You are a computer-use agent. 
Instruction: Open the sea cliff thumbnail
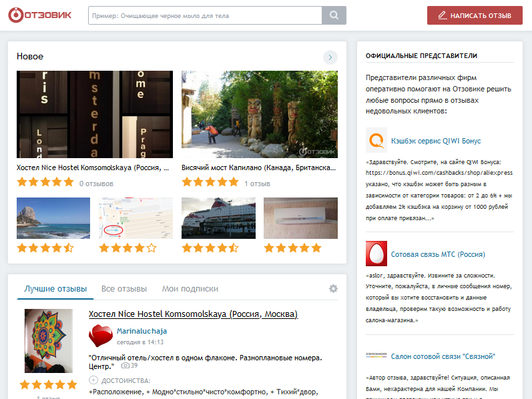pos(53,218)
